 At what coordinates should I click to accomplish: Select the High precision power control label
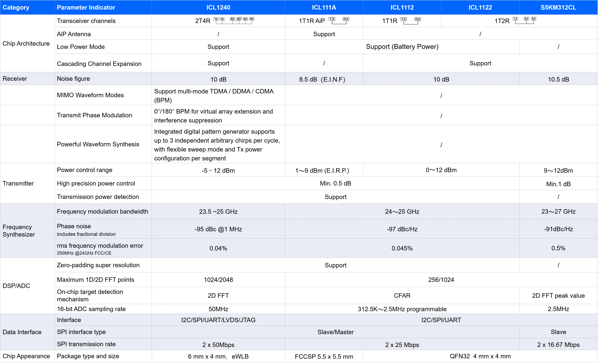point(96,183)
